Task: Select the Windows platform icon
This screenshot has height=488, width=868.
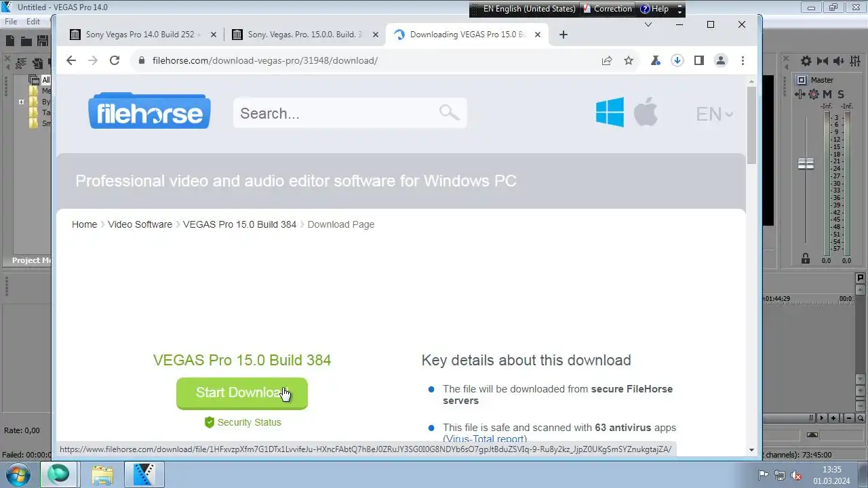Action: point(610,112)
